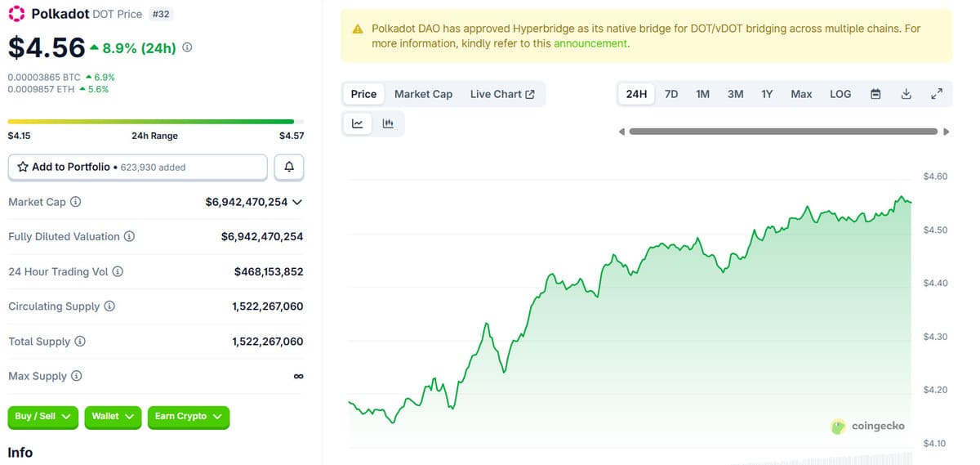Click Add to Portfolio button
The image size is (980, 465).
(137, 167)
